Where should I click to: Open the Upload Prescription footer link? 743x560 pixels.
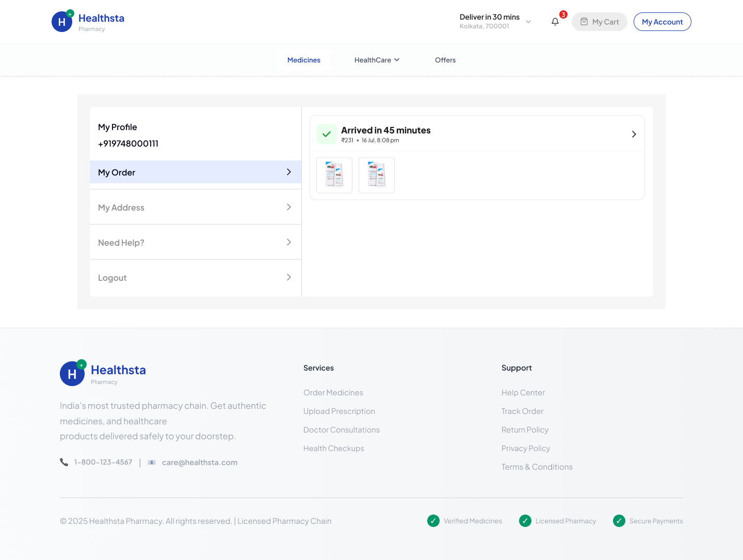[x=339, y=411]
